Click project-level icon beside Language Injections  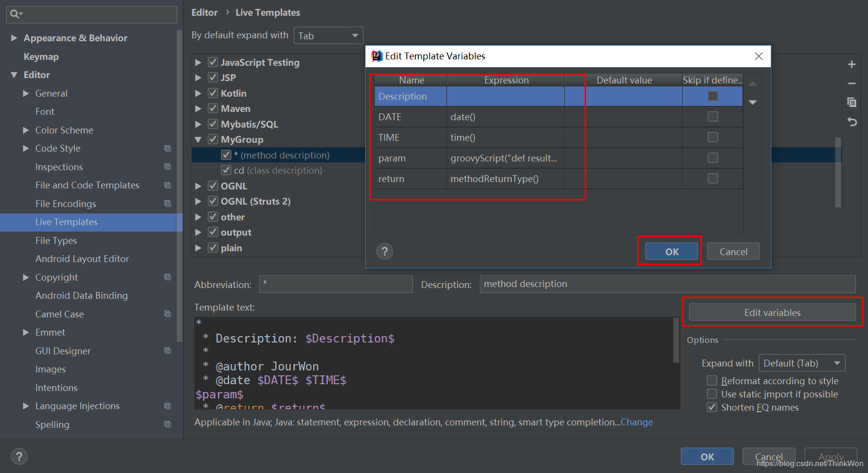[x=167, y=406]
